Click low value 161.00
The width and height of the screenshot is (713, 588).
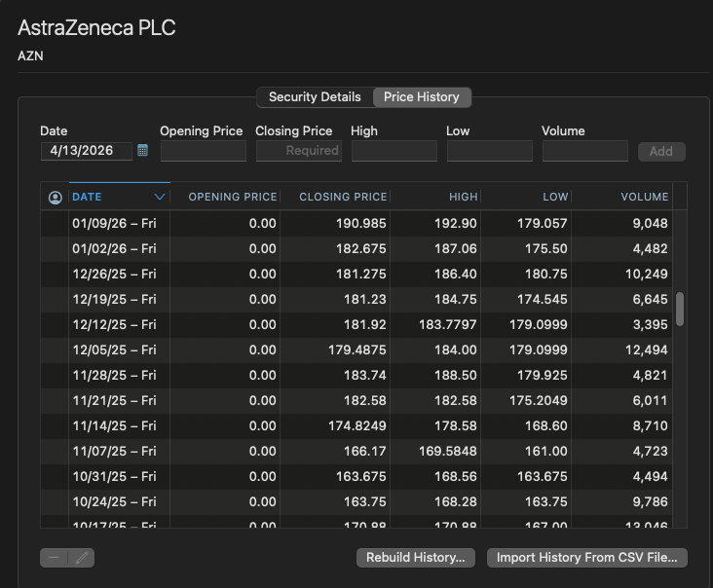tap(546, 452)
